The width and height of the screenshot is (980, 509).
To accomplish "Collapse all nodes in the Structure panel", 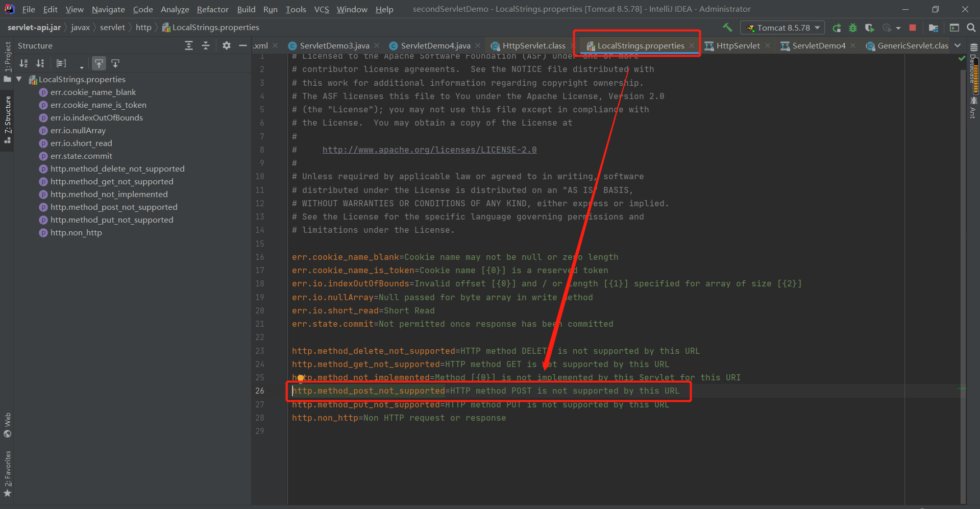I will (x=206, y=45).
